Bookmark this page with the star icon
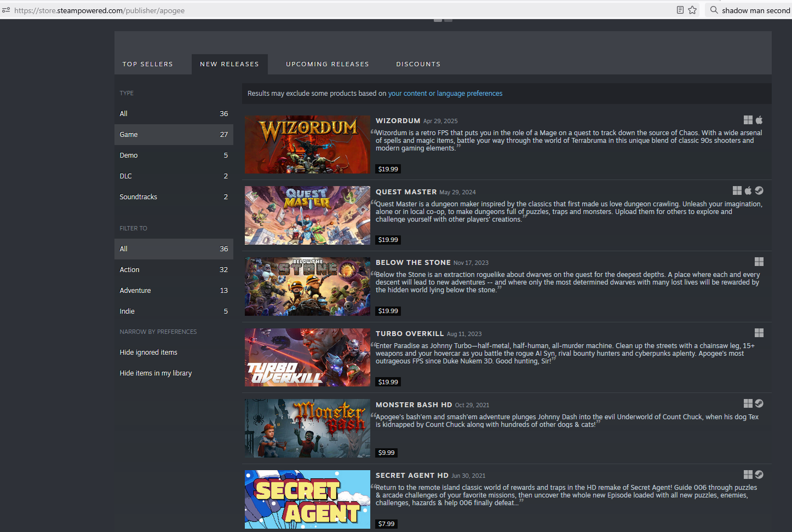The image size is (792, 532). [692, 10]
